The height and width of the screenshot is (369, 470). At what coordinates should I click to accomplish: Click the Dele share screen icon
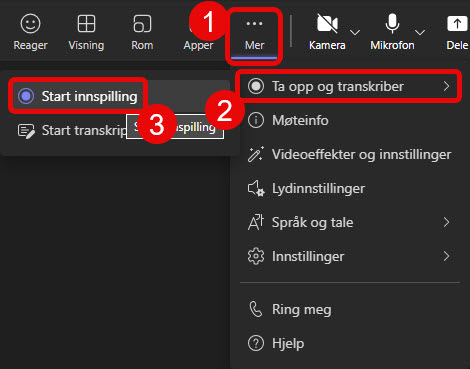457,24
